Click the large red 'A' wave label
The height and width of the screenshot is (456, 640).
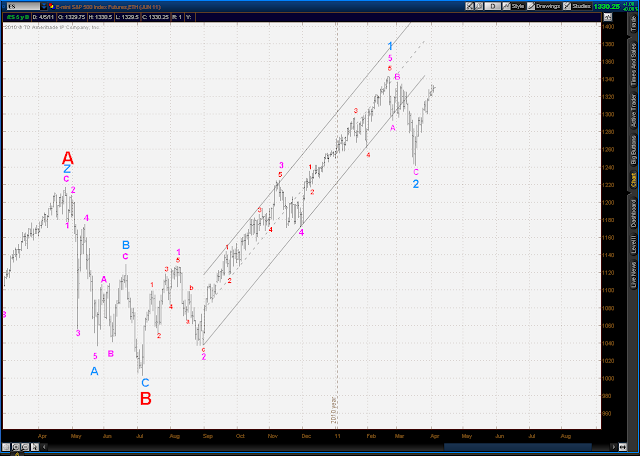click(68, 158)
